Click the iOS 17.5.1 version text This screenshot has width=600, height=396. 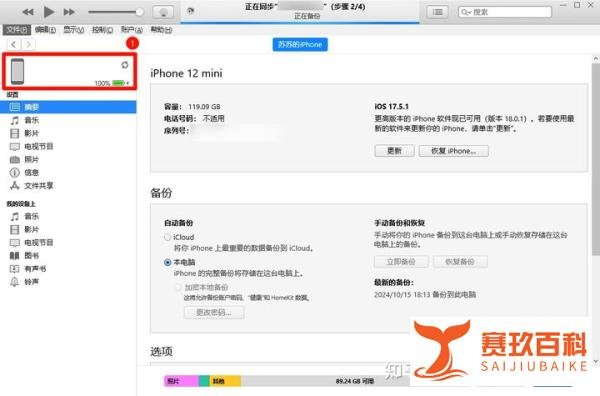[391, 106]
